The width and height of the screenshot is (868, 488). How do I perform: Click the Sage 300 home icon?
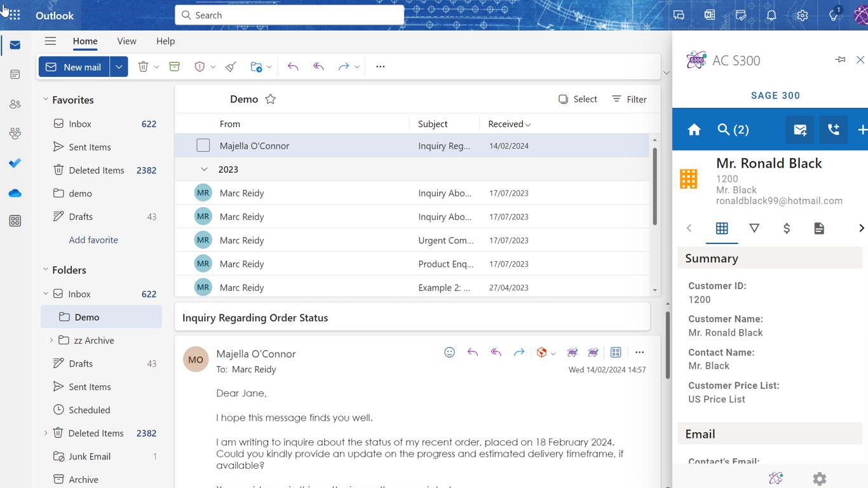click(x=694, y=130)
